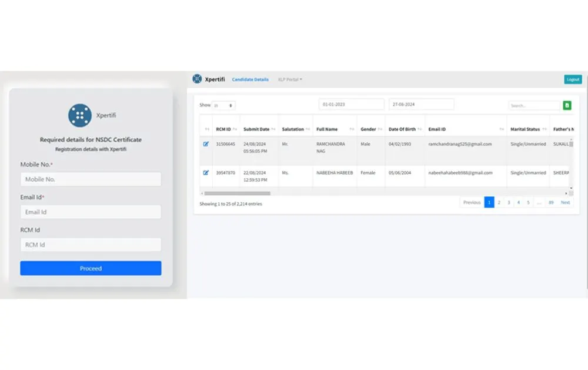Sort table by the RCM ID column
This screenshot has height=370, width=588.
(226, 129)
